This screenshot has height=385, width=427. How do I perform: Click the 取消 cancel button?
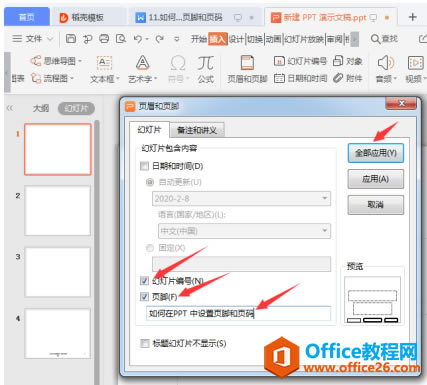pos(376,205)
